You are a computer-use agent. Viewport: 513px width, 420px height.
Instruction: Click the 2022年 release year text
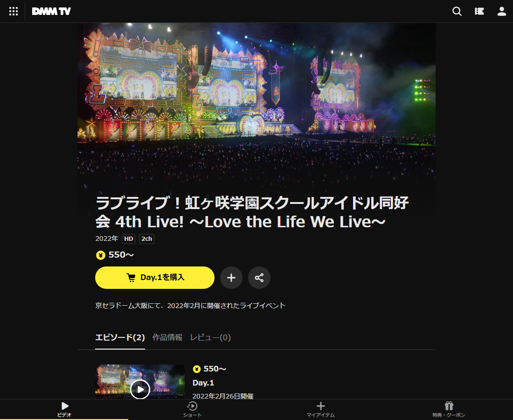[107, 238]
